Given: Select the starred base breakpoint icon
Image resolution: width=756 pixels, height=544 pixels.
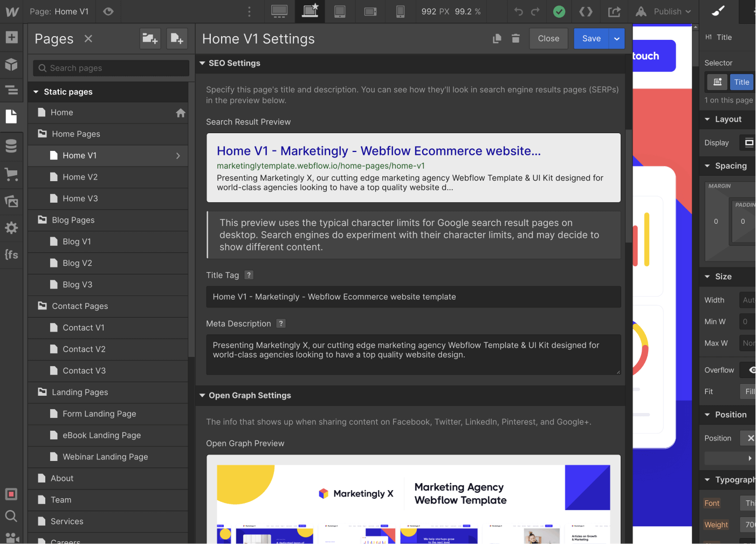Looking at the screenshot, I should coord(310,11).
